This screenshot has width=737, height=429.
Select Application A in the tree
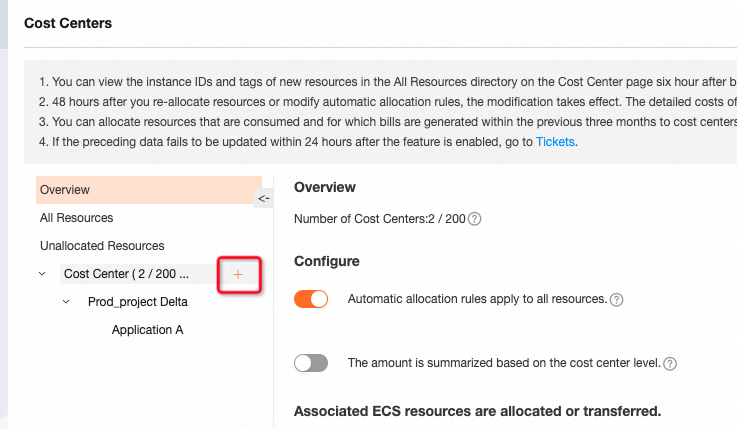point(147,330)
